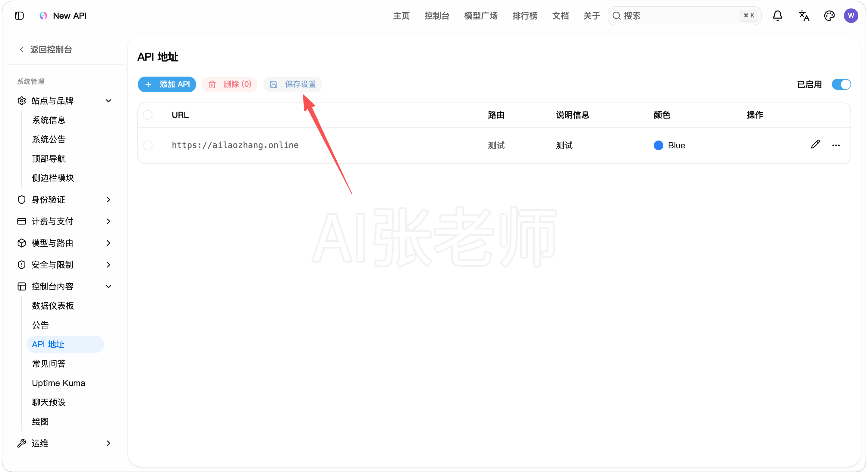Click the pencil edit icon for ailaozhang.online

pos(816,145)
